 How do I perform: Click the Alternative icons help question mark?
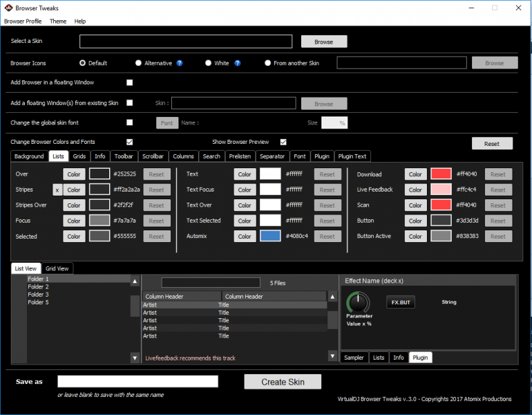(180, 63)
